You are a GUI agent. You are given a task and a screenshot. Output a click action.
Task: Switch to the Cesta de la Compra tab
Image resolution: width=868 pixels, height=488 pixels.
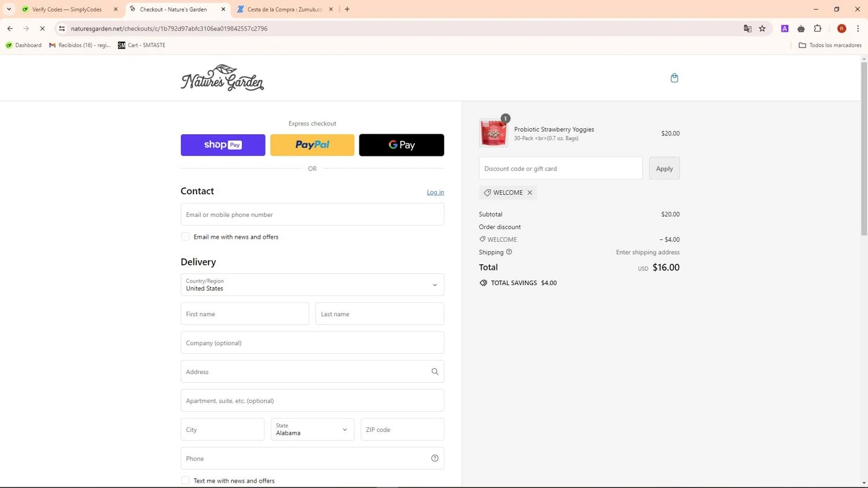285,9
